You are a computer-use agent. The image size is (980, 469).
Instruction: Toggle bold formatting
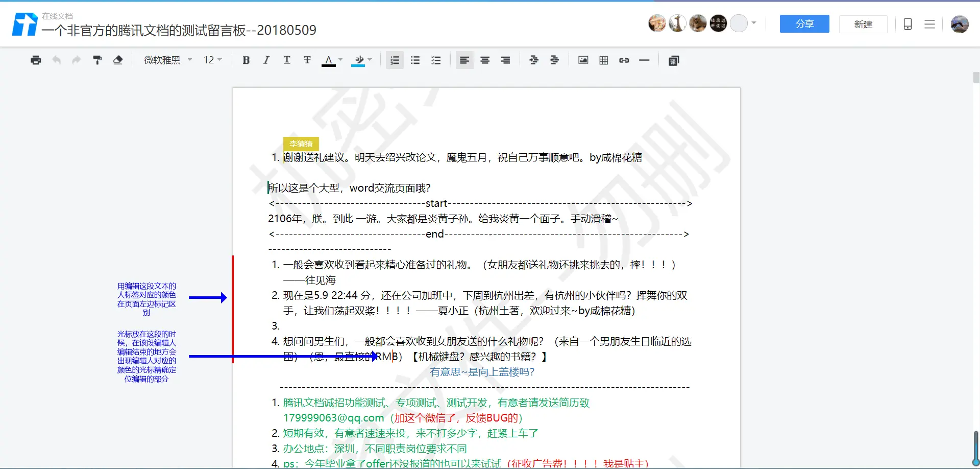coord(246,60)
